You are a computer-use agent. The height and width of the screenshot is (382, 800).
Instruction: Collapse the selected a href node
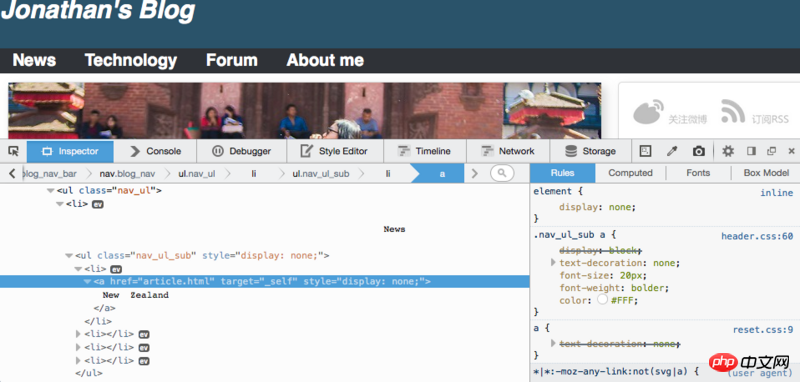(88, 282)
